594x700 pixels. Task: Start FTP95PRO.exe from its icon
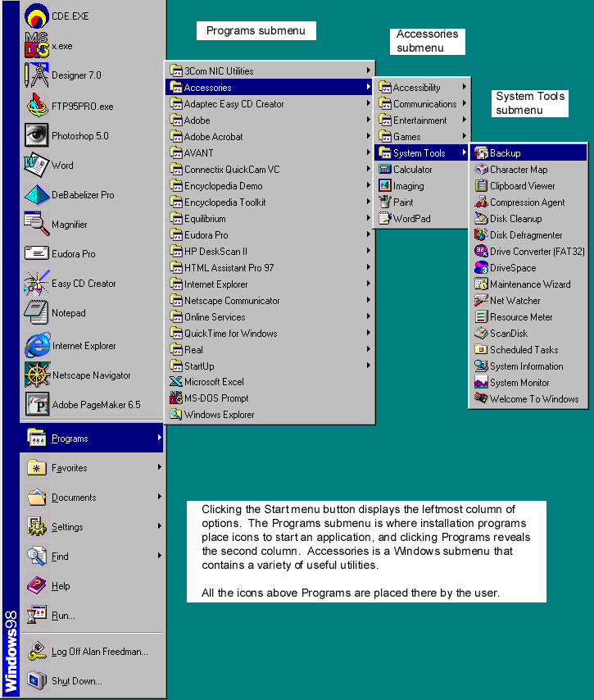37,106
